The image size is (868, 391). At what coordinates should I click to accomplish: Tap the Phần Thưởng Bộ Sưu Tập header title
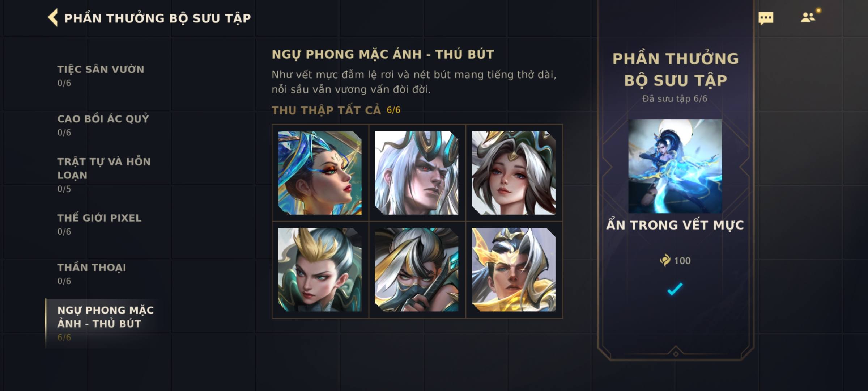(157, 18)
